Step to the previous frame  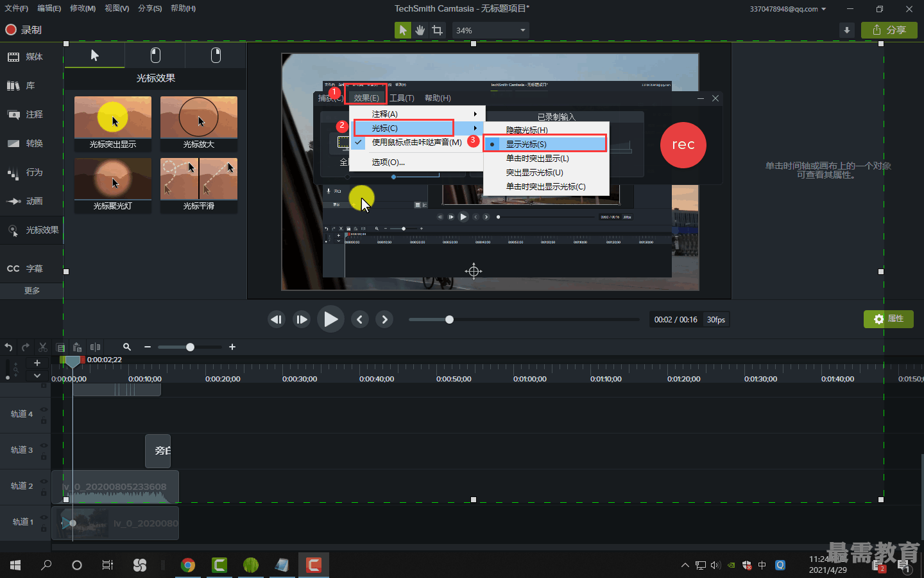[277, 319]
